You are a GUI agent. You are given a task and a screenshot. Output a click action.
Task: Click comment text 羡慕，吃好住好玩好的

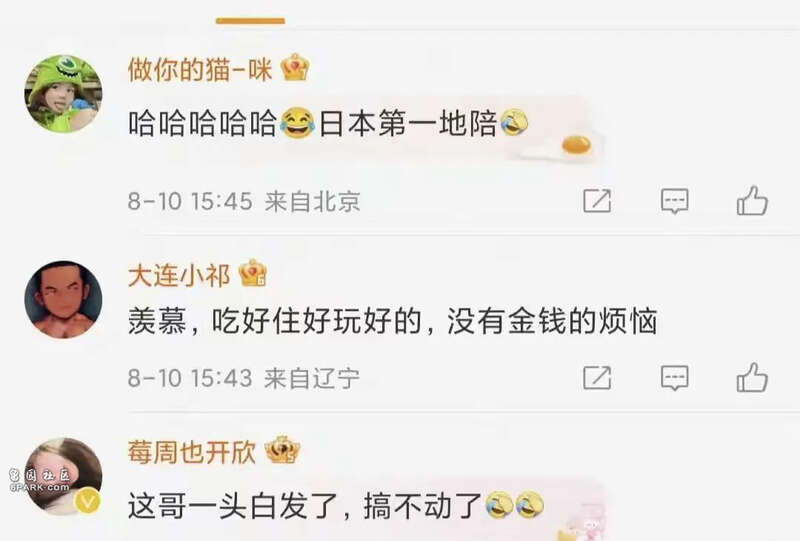(x=276, y=322)
